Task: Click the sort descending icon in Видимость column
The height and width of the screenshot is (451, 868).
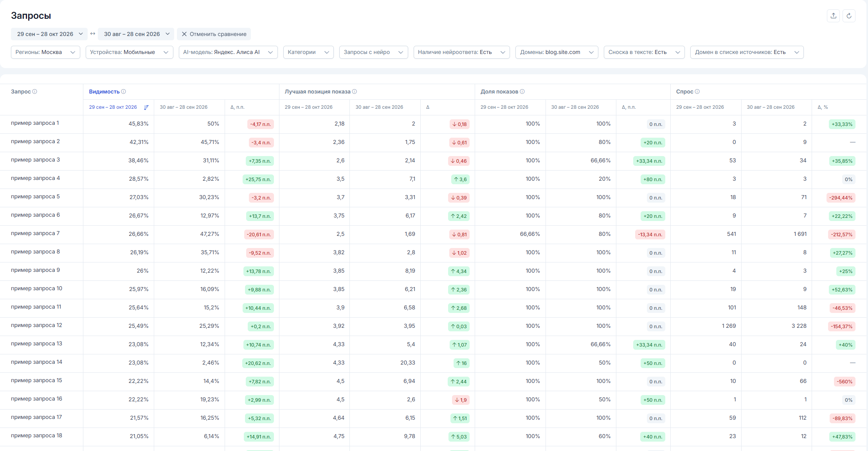Action: click(146, 107)
